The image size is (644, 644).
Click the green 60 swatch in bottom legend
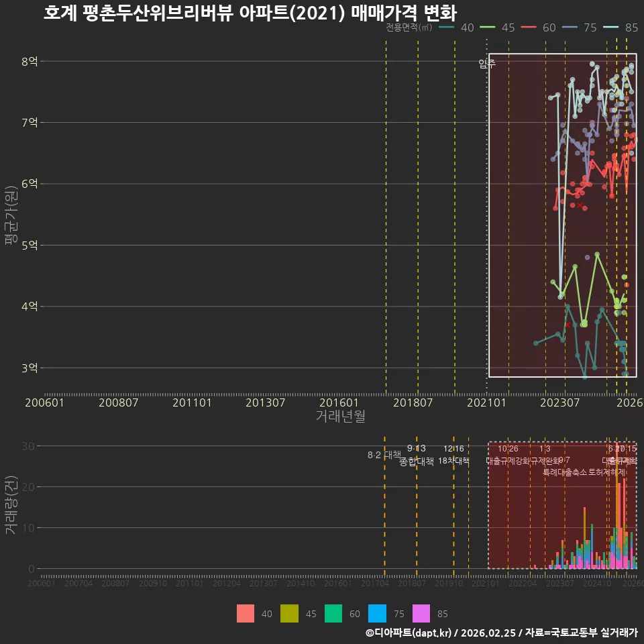[333, 614]
